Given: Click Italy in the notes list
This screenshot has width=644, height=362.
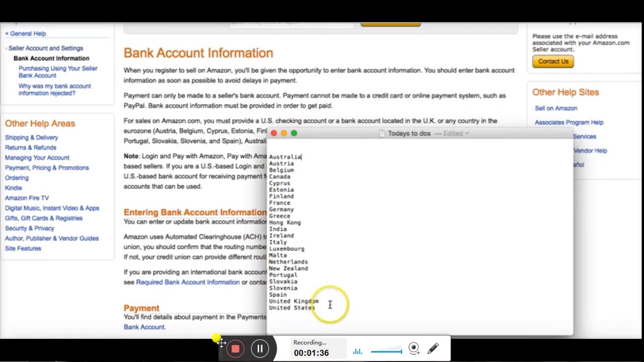Looking at the screenshot, I should pos(278,242).
